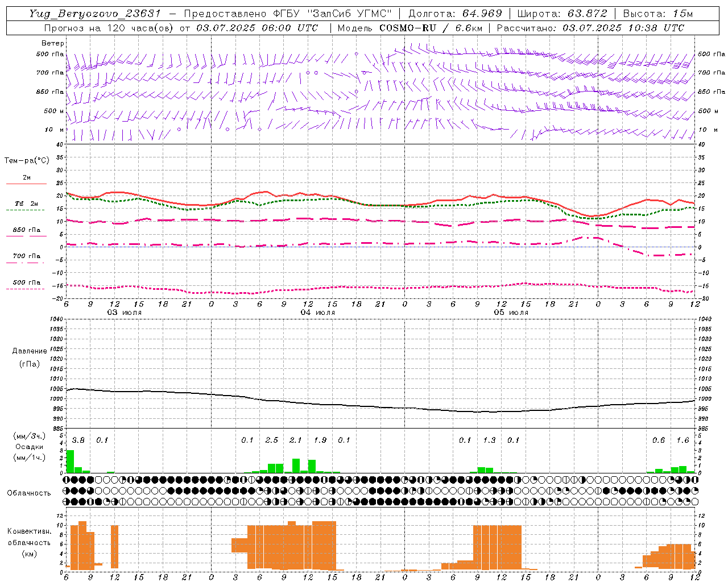This screenshot has height=582, width=728.
Task: Click the '3.8' precipitation value
Action: pos(78,440)
